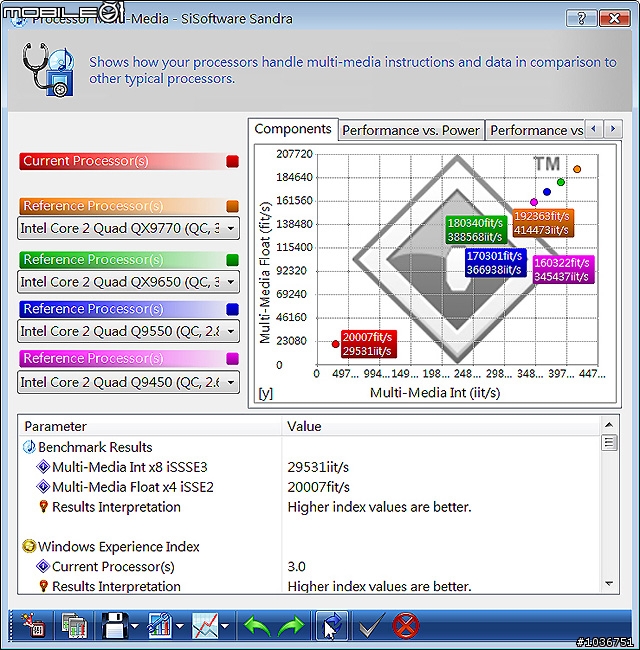Toggle the blue Reference Processor swatch
The height and width of the screenshot is (650, 640).
click(233, 309)
